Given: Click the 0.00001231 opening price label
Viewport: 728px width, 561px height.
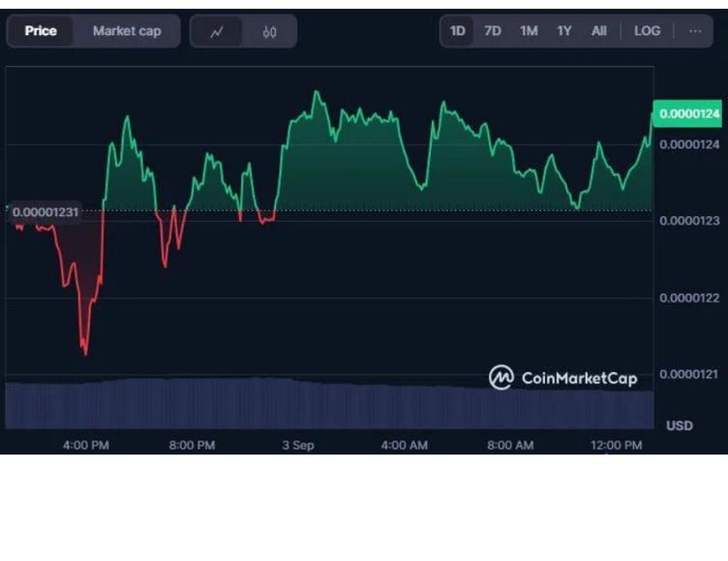Looking at the screenshot, I should tap(45, 212).
